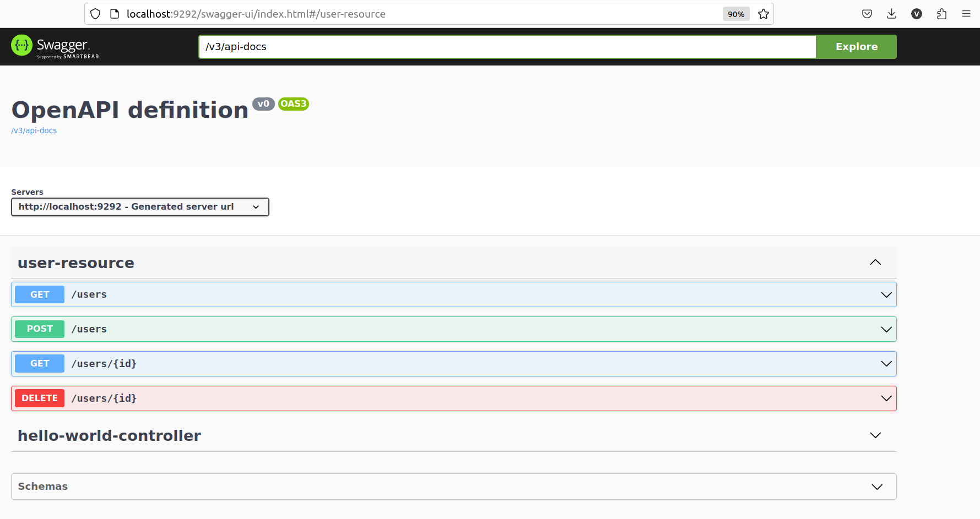980x519 pixels.
Task: Click the page info icon in address bar
Action: (x=115, y=14)
